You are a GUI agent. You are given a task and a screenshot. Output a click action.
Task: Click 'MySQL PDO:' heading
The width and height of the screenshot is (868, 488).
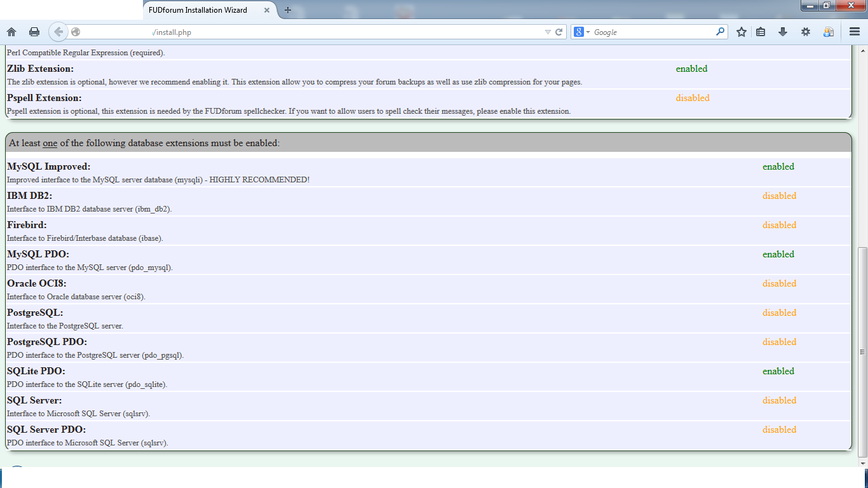(x=38, y=254)
